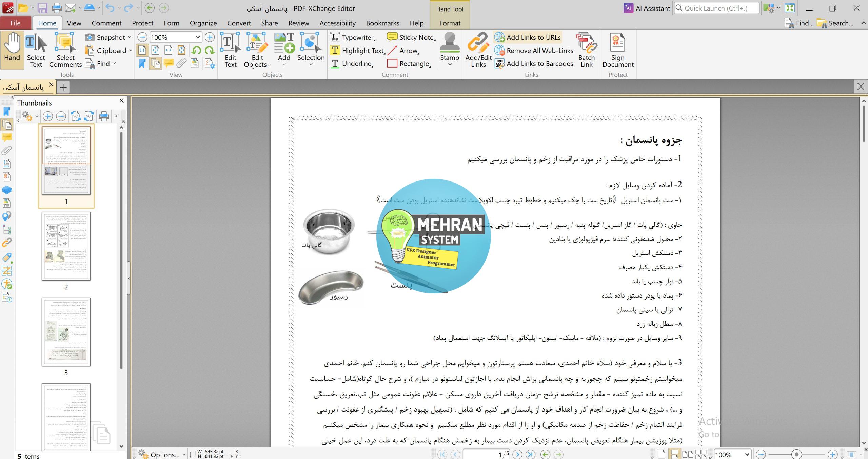Click the Edit Objects tool
This screenshot has height=459, width=868.
[257, 50]
